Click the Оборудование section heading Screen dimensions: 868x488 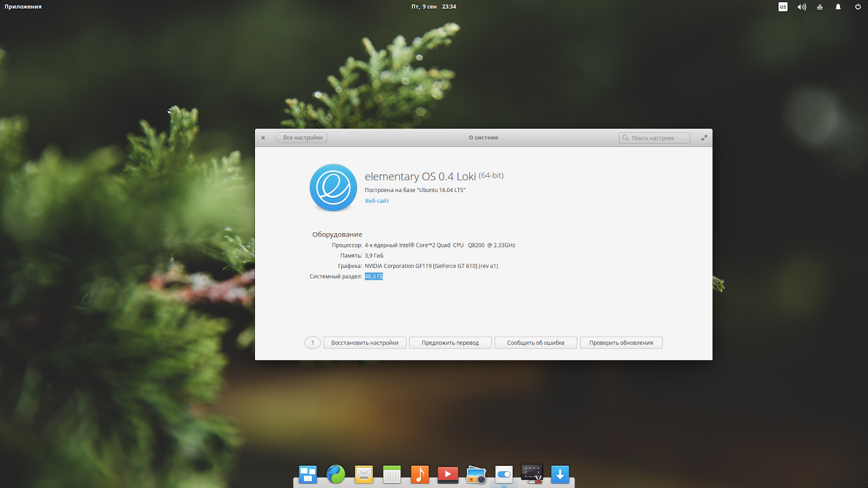337,235
